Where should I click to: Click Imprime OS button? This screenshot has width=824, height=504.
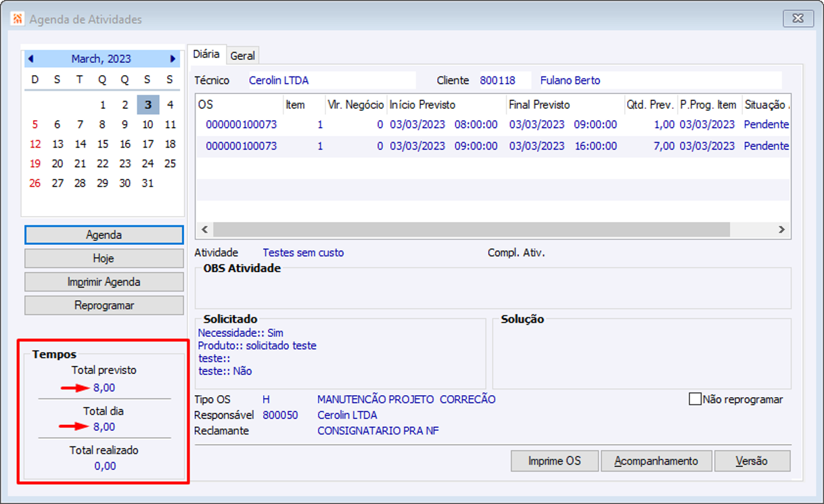click(555, 461)
